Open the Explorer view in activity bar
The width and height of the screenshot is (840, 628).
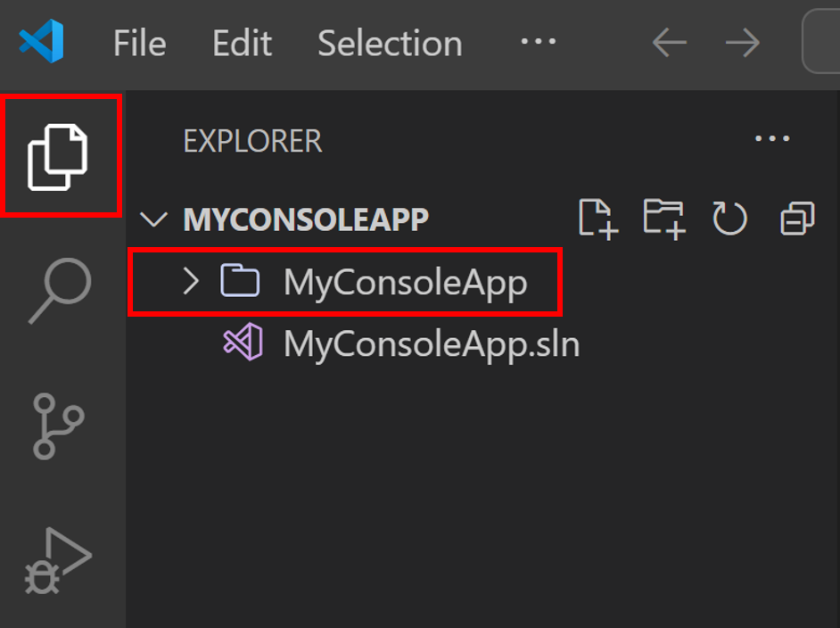59,156
